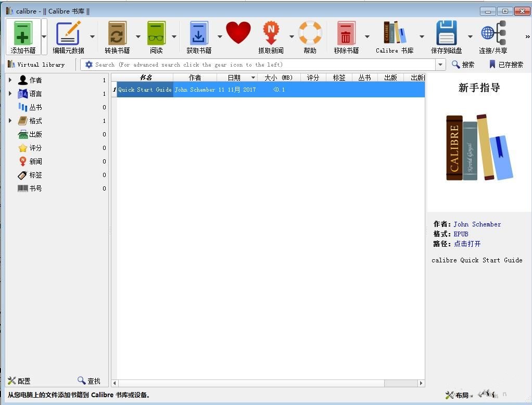Click into the Search input field
Screen dimensions: 532x405
click(264, 65)
